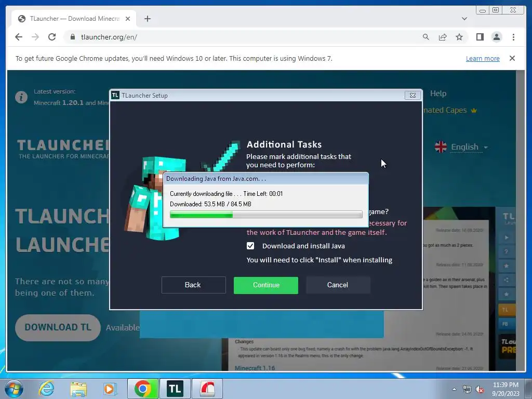Dismiss the Chrome update notification bar
532x399 pixels.
512,58
